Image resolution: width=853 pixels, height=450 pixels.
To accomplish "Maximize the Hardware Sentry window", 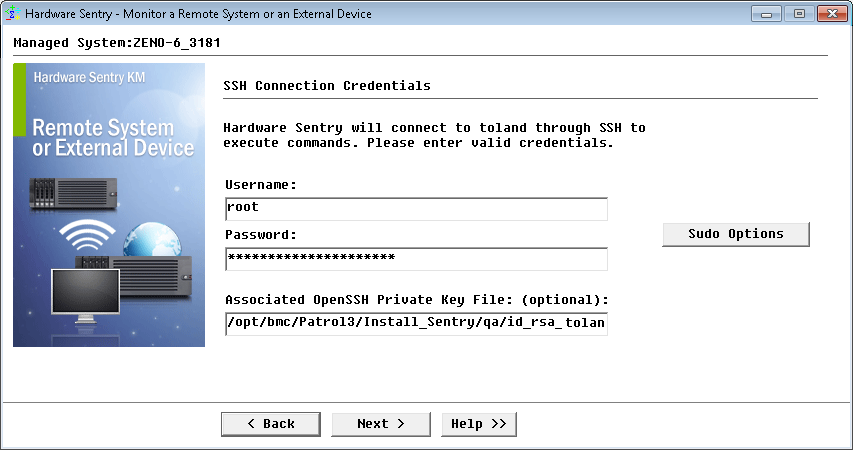I will point(798,14).
